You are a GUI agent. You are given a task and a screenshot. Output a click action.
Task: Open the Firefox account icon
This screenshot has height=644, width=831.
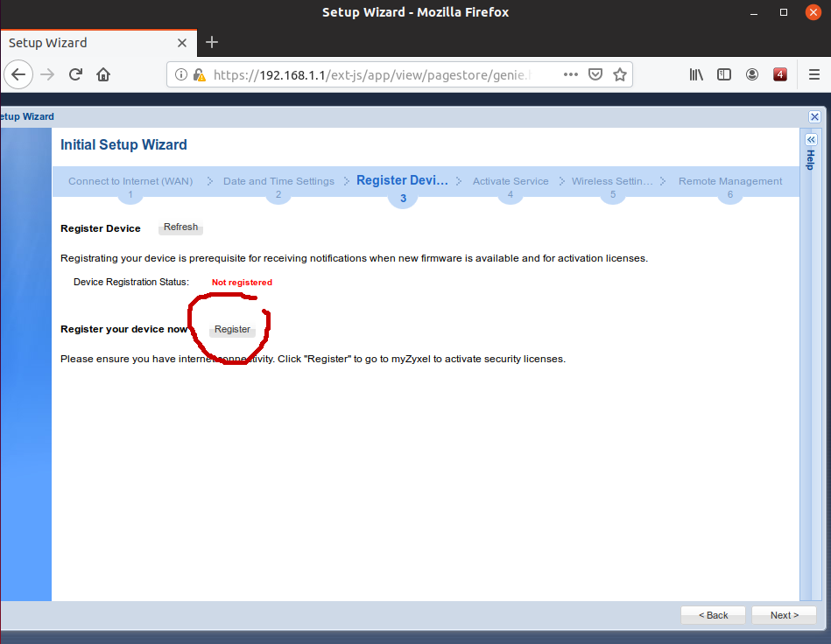(752, 74)
